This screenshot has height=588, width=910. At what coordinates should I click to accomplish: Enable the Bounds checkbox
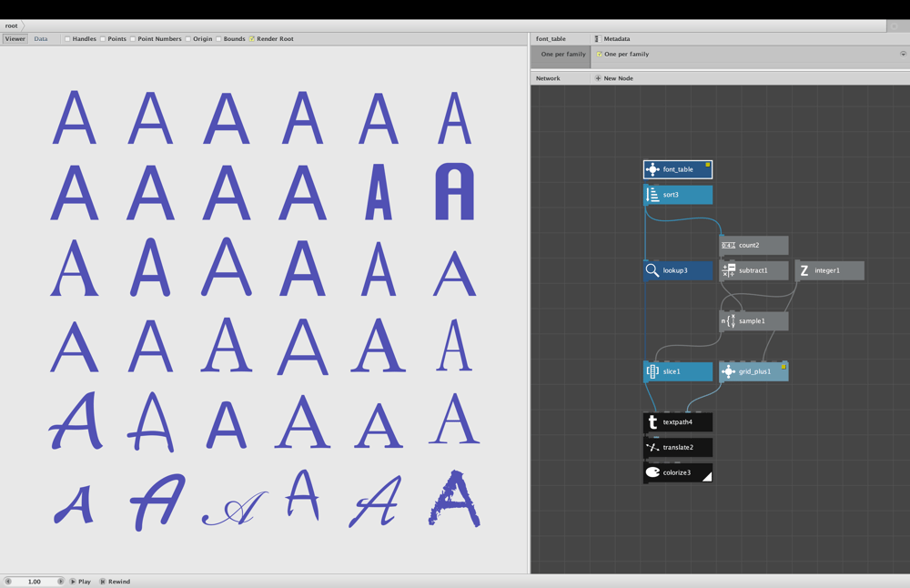pyautogui.click(x=218, y=39)
